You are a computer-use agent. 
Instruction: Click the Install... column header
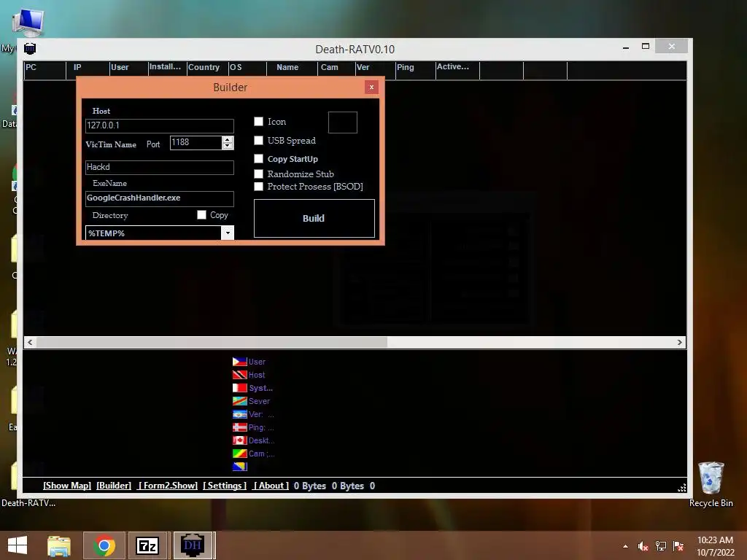pos(167,70)
